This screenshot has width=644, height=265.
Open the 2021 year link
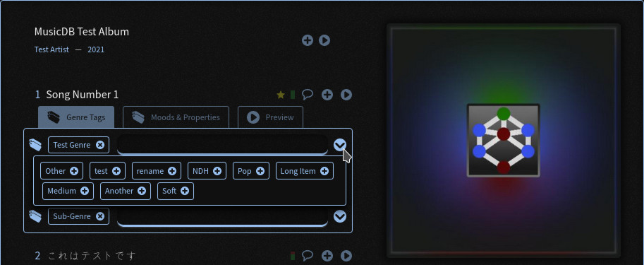96,49
